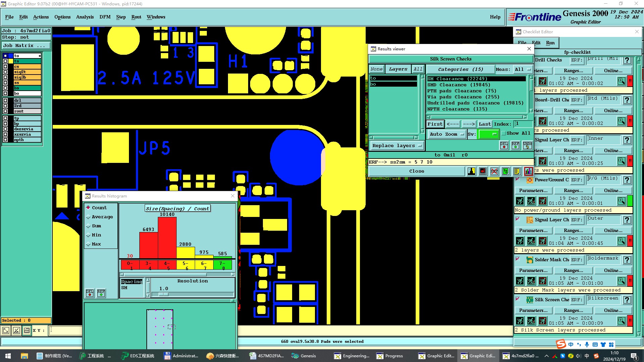
Task: Click red status indicator in Drill Checks row
Action: (x=630, y=81)
